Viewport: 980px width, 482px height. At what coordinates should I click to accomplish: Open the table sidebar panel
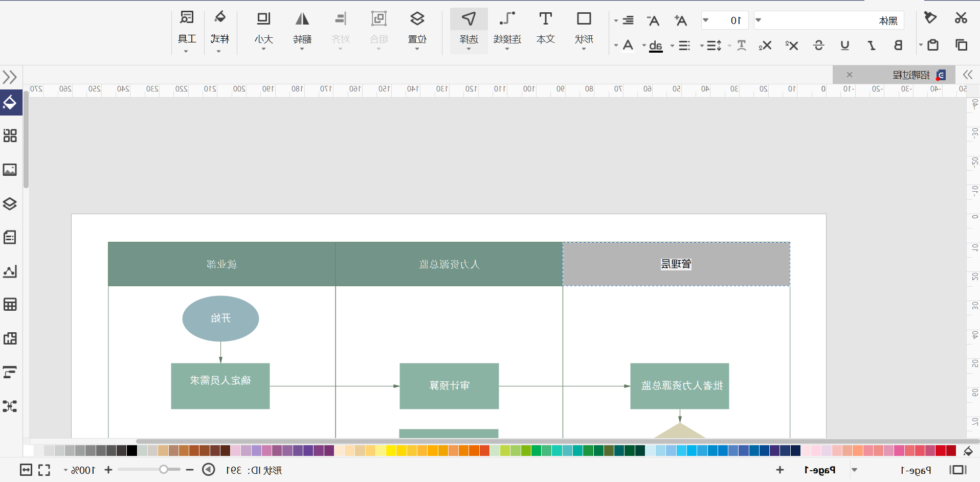(10, 305)
